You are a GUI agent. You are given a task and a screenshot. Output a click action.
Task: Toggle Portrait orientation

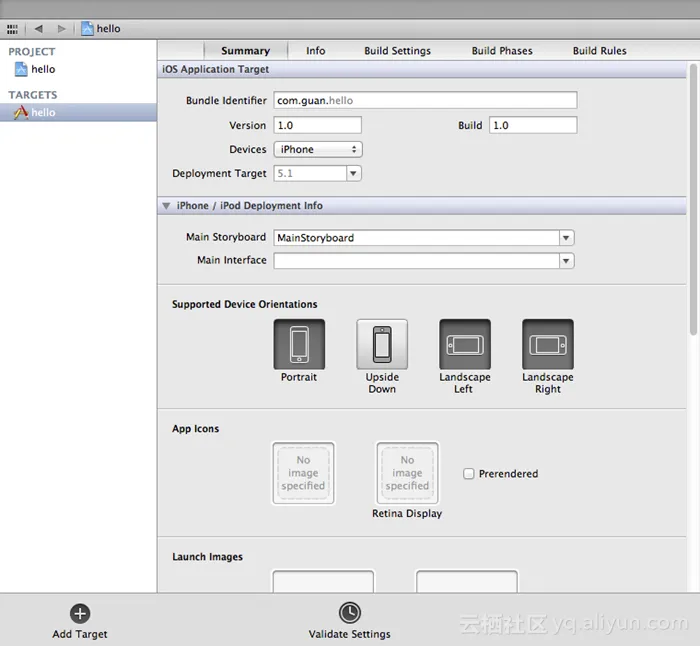pos(299,344)
